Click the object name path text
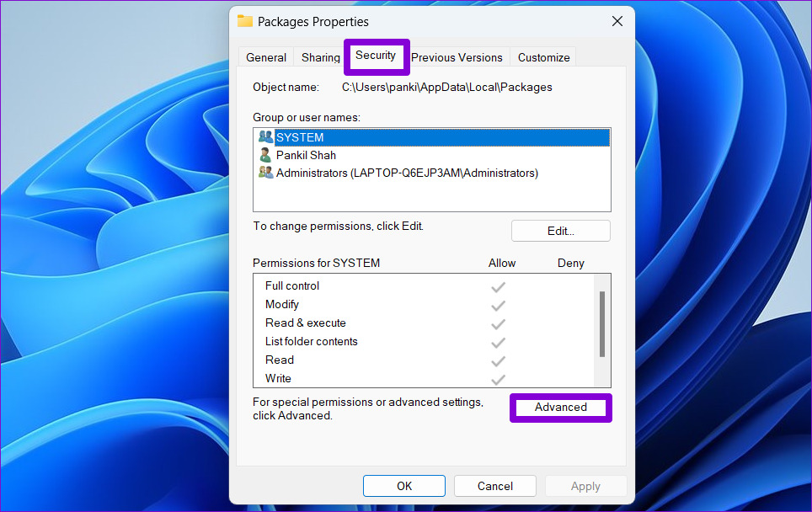812x512 pixels. point(447,87)
